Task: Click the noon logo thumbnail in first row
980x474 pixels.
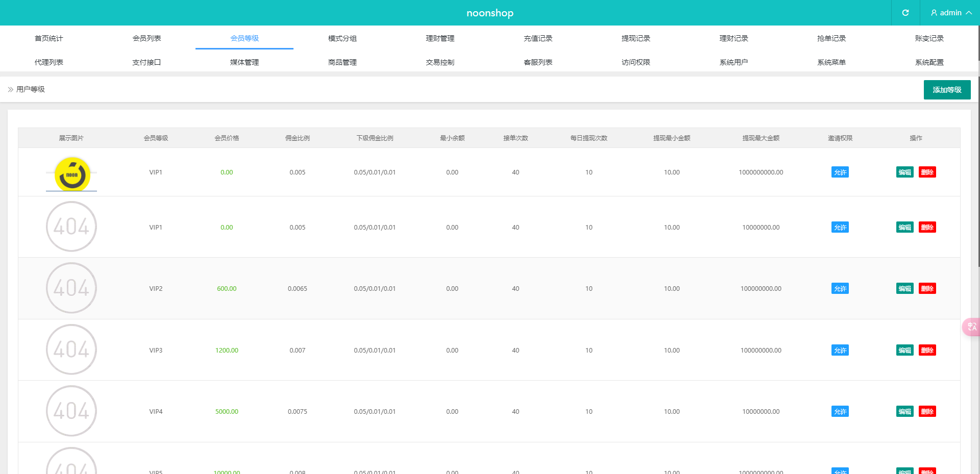Action: 71,174
